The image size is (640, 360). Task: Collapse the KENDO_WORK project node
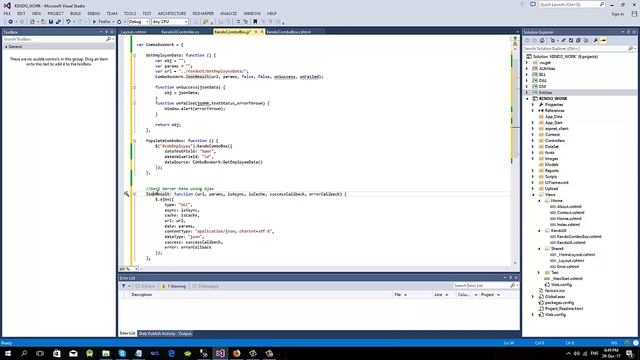coord(527,98)
